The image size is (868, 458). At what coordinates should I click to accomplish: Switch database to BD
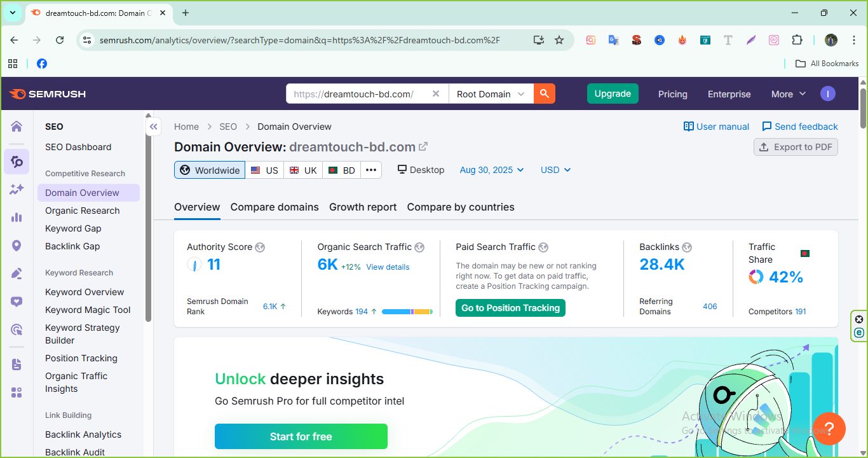click(341, 170)
